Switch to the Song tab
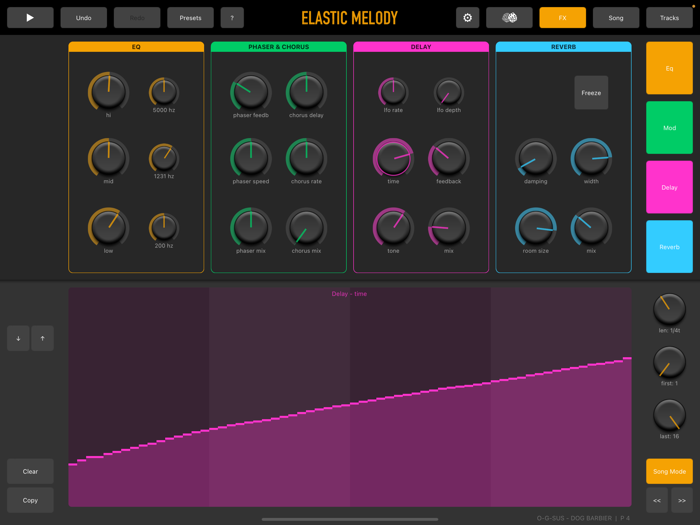 pyautogui.click(x=616, y=18)
